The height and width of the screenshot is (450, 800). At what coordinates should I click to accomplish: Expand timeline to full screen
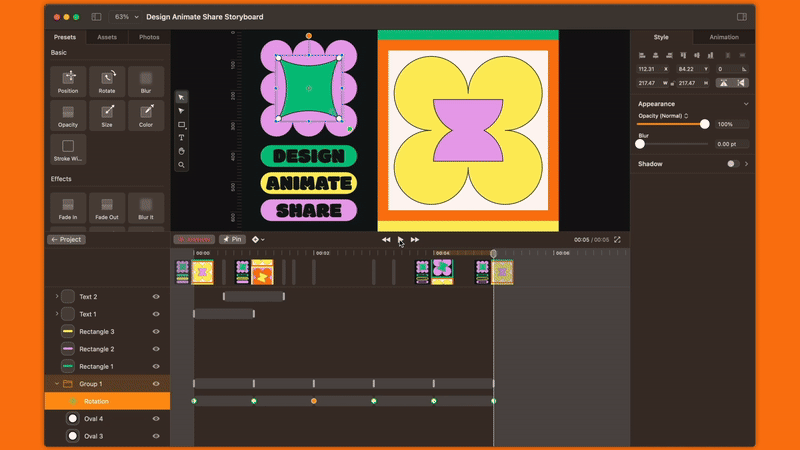click(x=617, y=240)
